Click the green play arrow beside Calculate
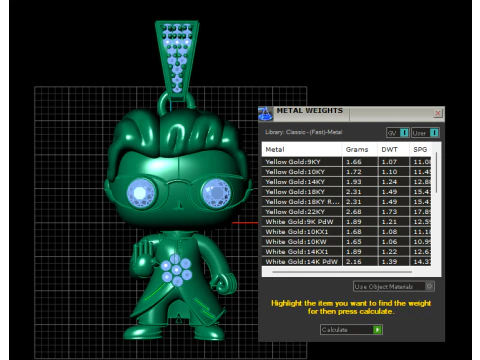 pyautogui.click(x=377, y=330)
